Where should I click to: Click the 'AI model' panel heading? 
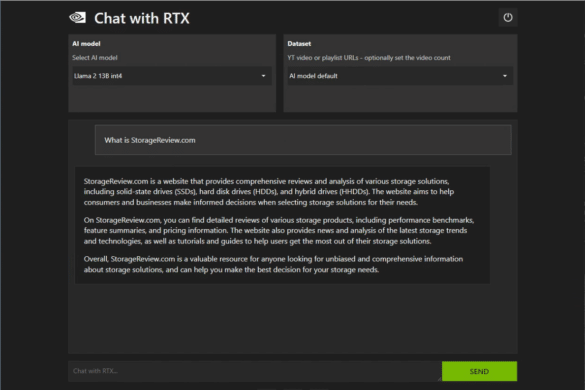pos(86,44)
